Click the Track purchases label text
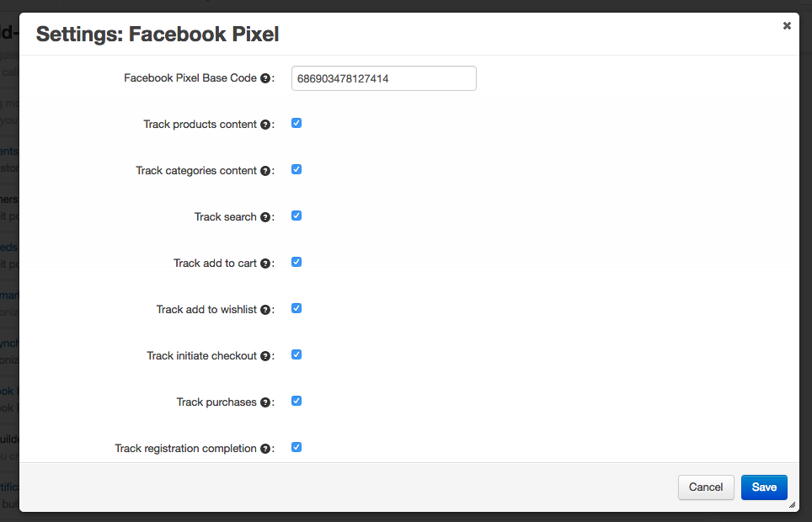The height and width of the screenshot is (522, 812). pyautogui.click(x=216, y=402)
